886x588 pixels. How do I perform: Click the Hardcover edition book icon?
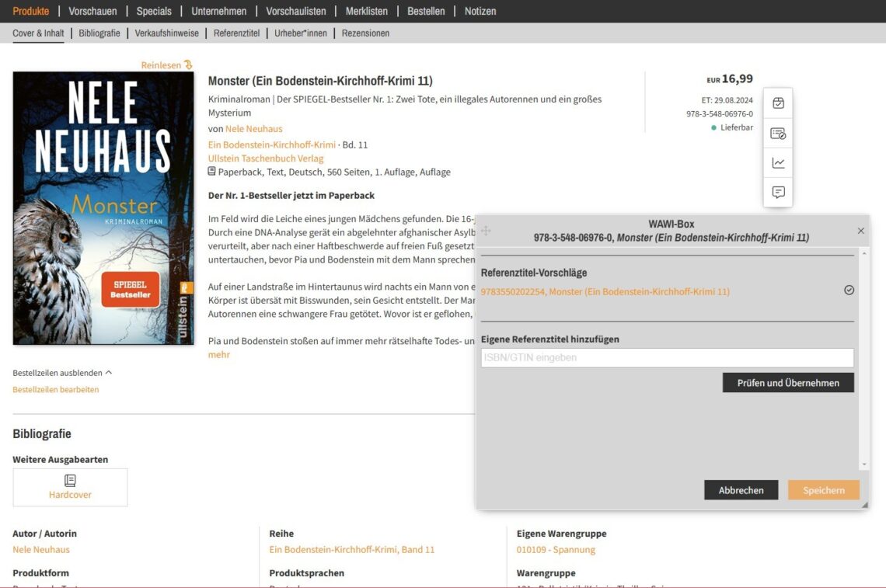point(70,481)
